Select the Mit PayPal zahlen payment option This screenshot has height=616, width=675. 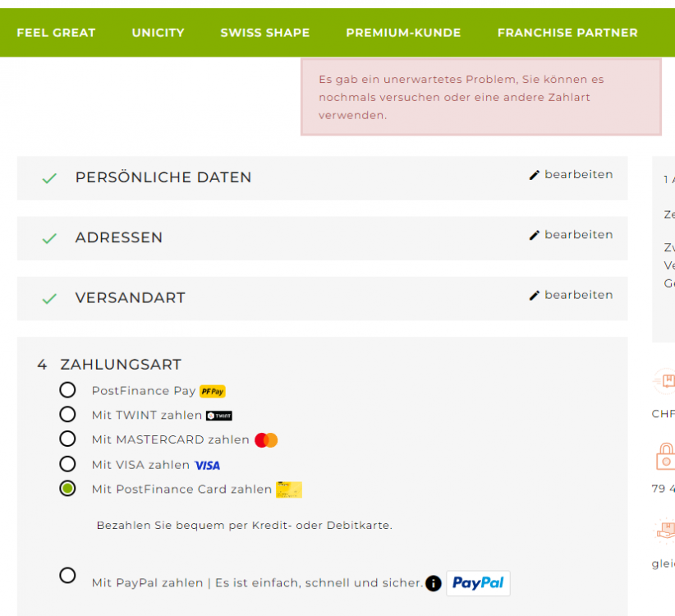coord(67,576)
